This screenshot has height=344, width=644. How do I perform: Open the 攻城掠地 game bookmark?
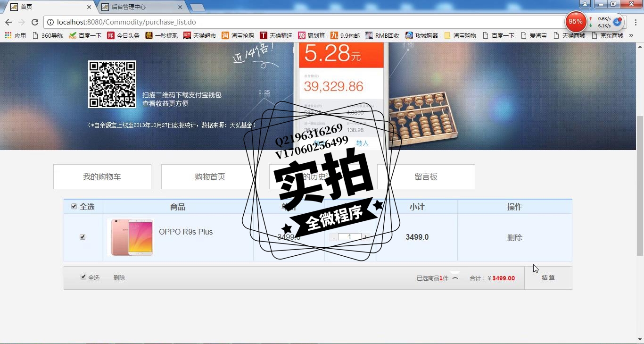coord(421,35)
